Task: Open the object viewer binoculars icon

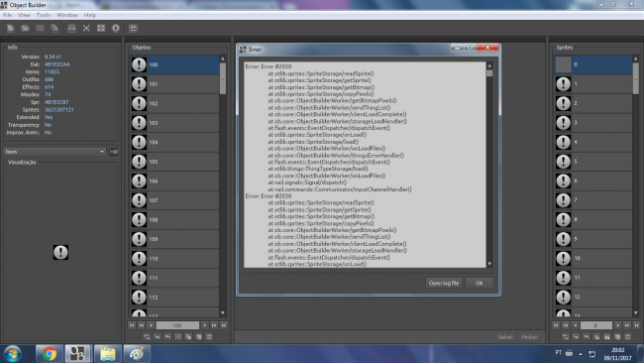Action: (71, 28)
